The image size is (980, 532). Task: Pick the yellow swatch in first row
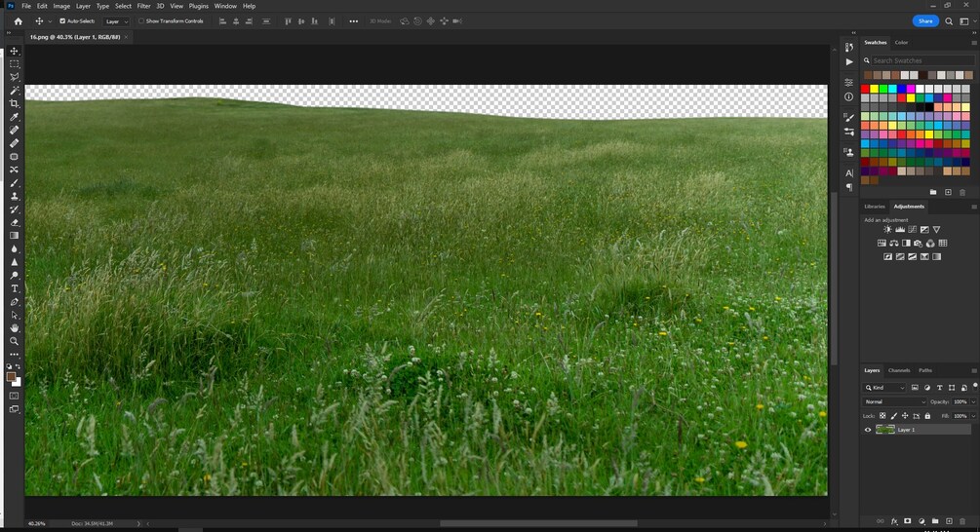875,90
